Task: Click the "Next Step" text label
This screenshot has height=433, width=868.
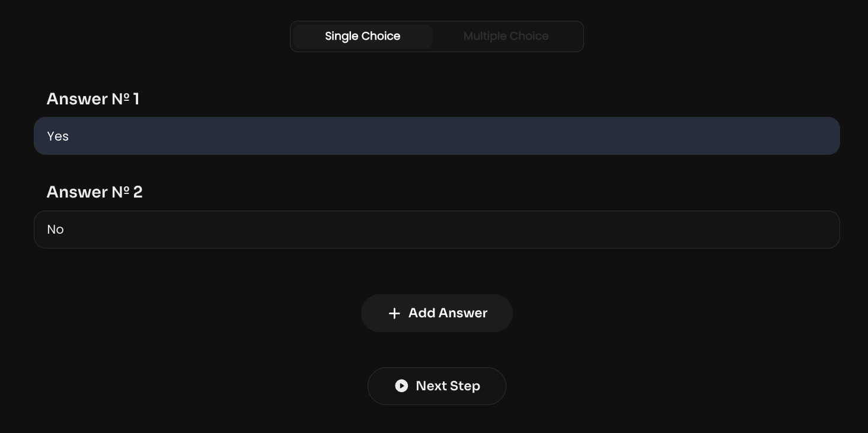Action: 448,386
